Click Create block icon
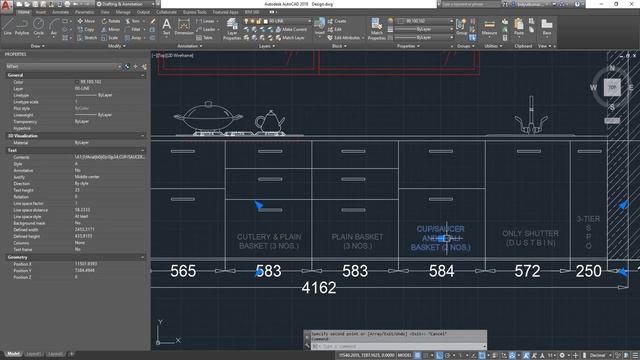 coord(337,21)
